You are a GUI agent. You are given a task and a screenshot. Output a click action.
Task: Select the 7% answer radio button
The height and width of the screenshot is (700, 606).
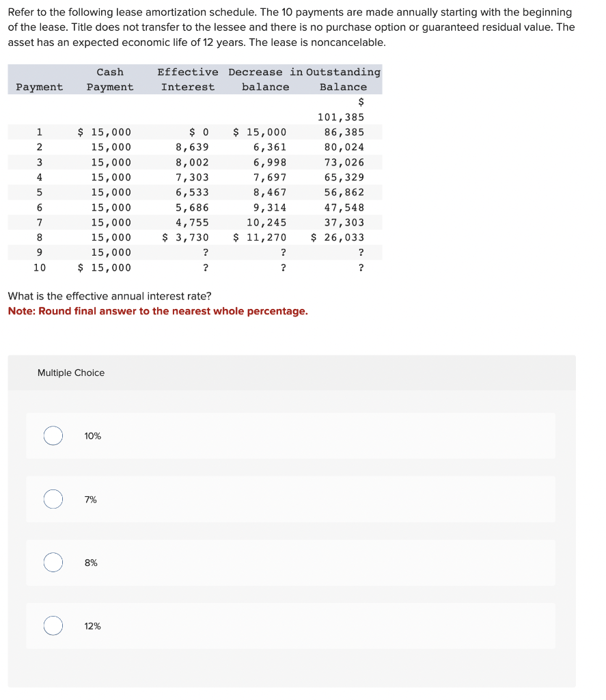click(x=53, y=499)
